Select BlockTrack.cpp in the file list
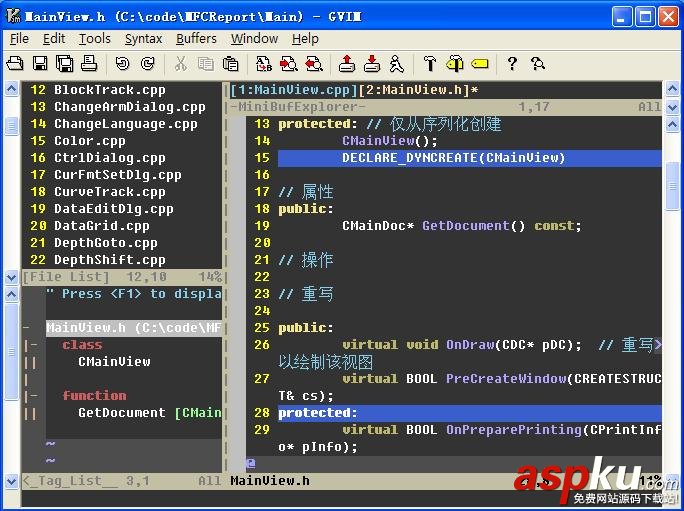684x511 pixels. tap(109, 90)
